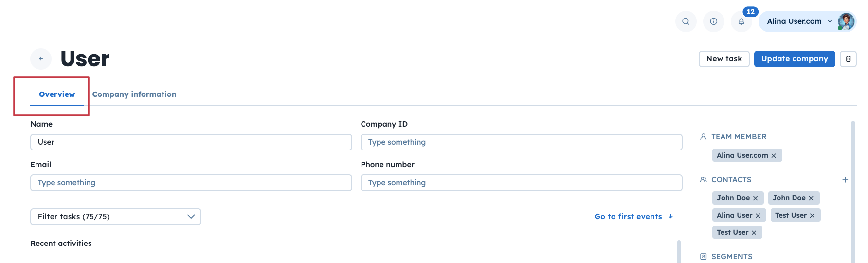Click the trash delete icon
Image resolution: width=868 pixels, height=263 pixels.
[848, 59]
